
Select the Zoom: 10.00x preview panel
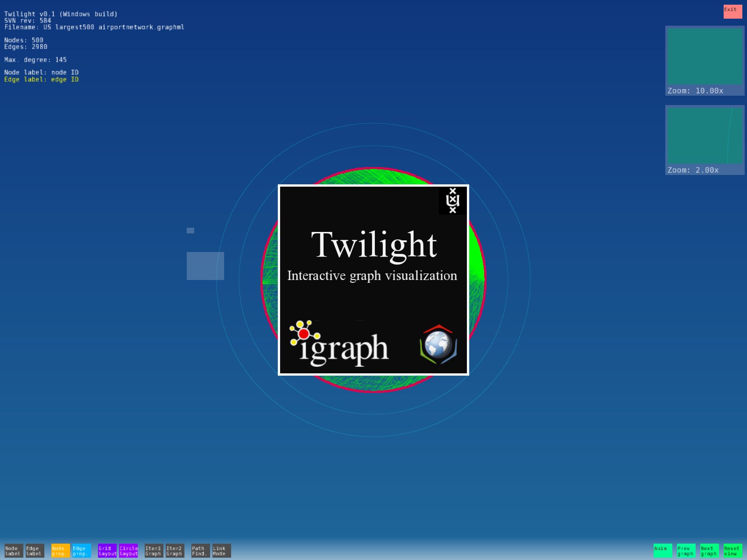point(705,61)
